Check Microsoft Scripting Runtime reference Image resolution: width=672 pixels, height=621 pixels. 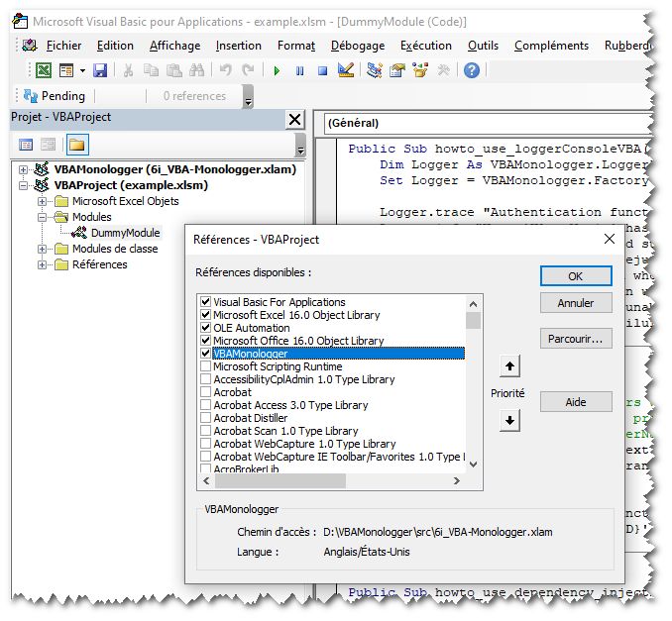coord(206,366)
